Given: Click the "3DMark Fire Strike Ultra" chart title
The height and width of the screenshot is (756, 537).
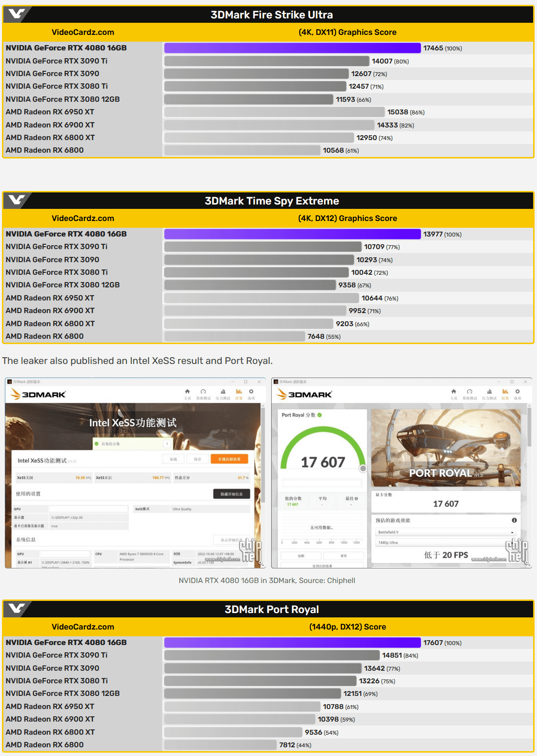Looking at the screenshot, I should pos(272,15).
